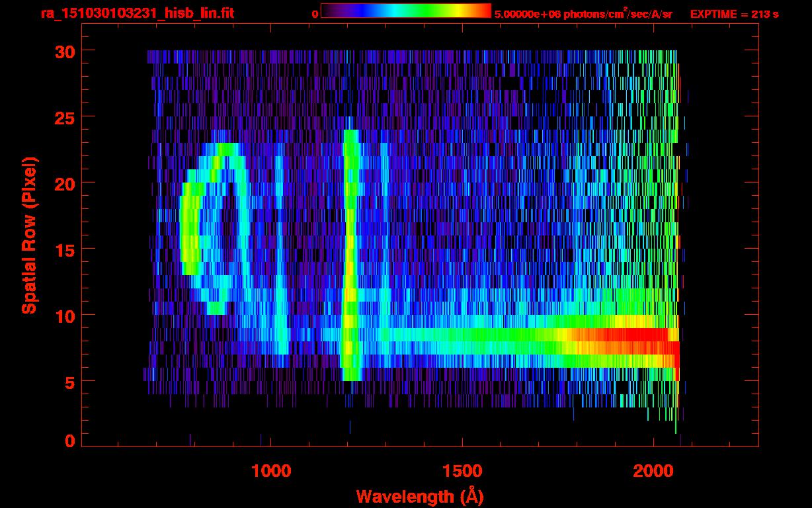Click the x-axis tick label 1000
Screen dimensions: 812x508
tap(271, 470)
